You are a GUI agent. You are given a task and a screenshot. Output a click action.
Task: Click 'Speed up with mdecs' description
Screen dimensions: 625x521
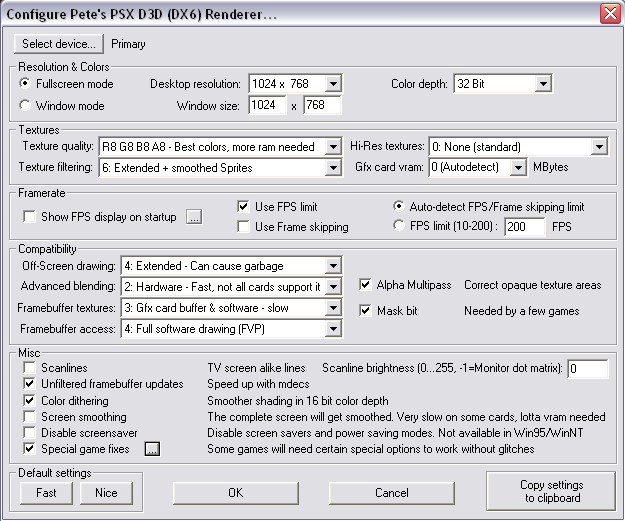click(258, 384)
